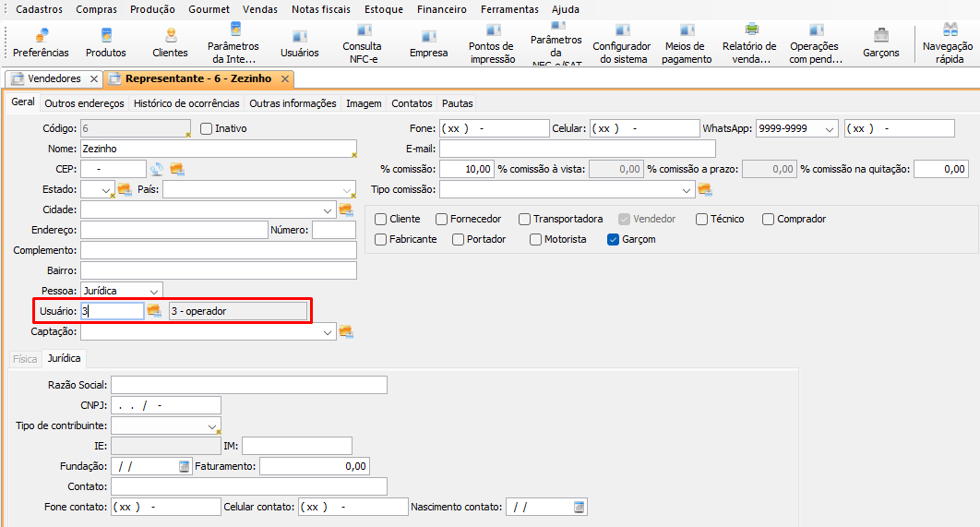Viewport: 980px width, 527px height.
Task: Click the Usuário code field
Action: coord(113,311)
